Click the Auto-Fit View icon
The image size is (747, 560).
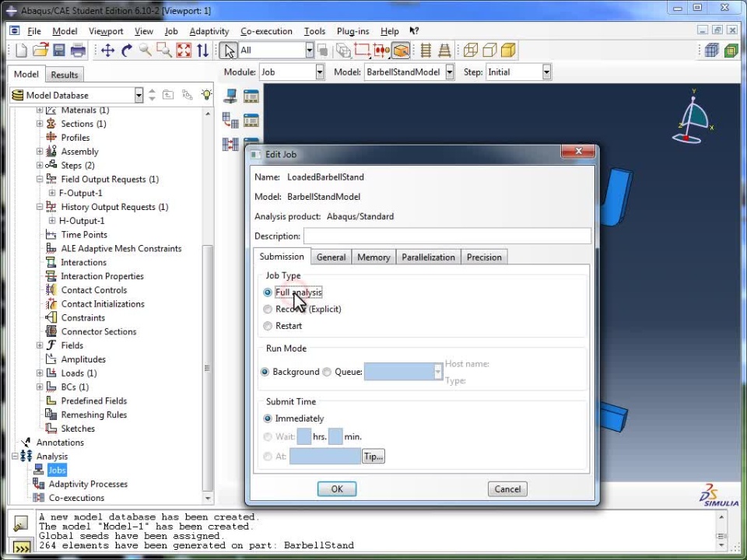(x=184, y=50)
